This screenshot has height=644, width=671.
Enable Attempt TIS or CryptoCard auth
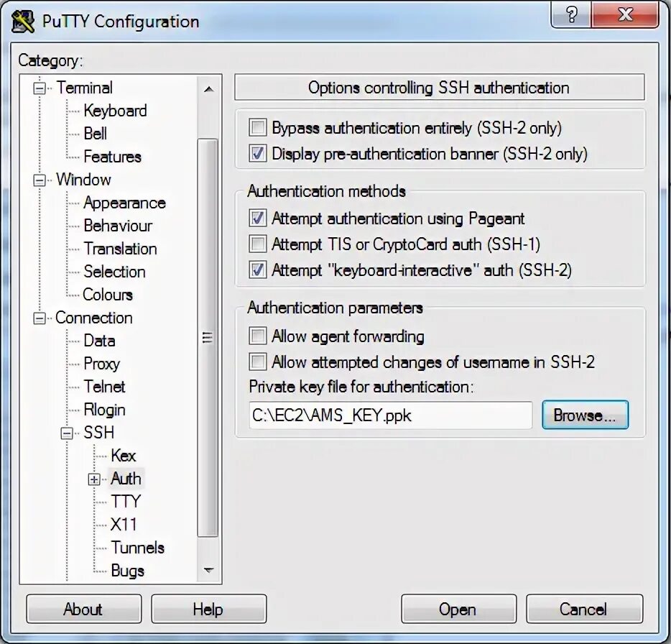tap(258, 244)
